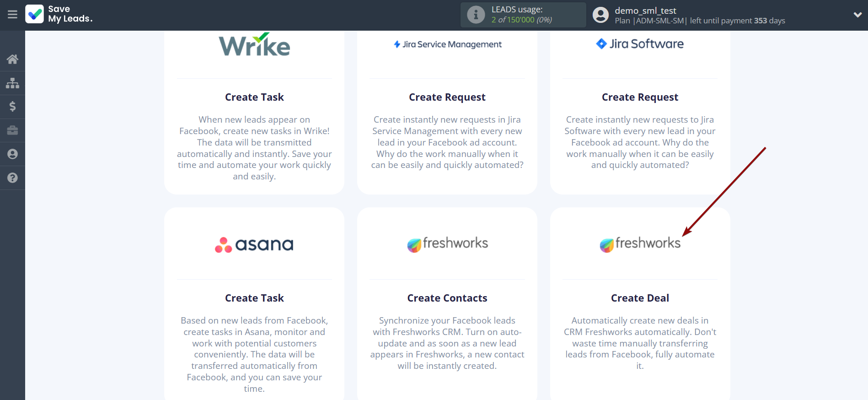
Task: Open the hamburger menu in header
Action: pos(12,15)
